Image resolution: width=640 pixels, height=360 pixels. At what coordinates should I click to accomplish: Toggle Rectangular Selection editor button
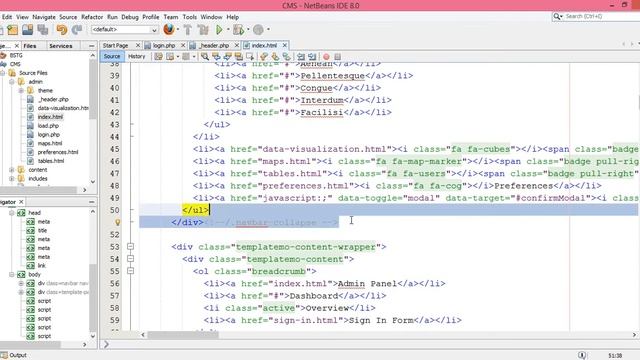[250, 56]
